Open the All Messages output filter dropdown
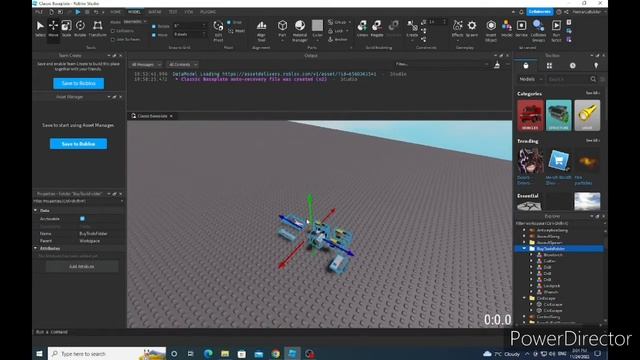Viewport: 640px width, 360px height. 146,64
